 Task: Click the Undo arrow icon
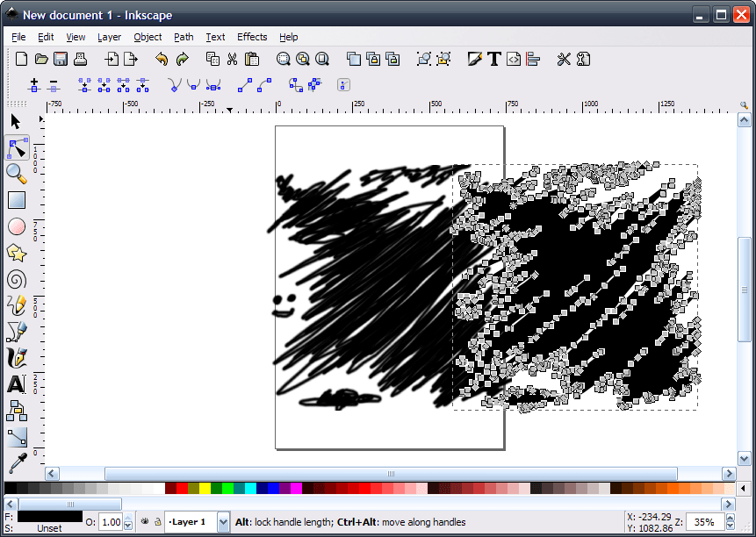pos(162,60)
